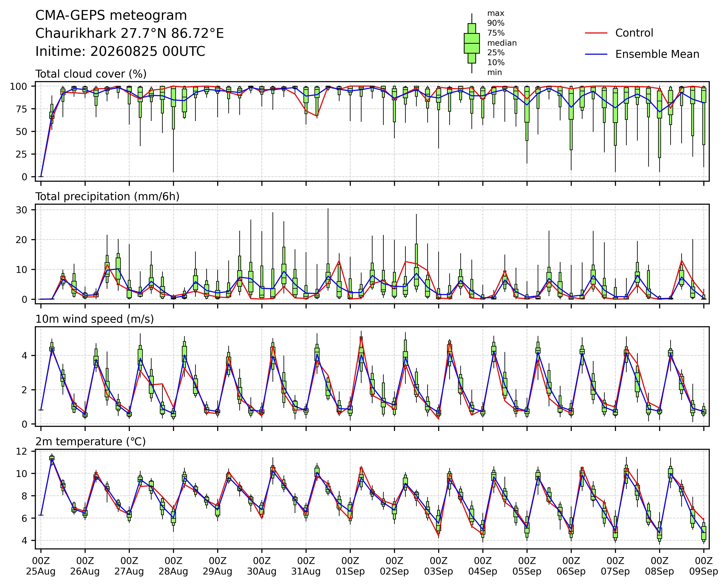Click the 'CMA-GEPS meteogram' title
This screenshot has height=586, width=728.
(x=111, y=16)
